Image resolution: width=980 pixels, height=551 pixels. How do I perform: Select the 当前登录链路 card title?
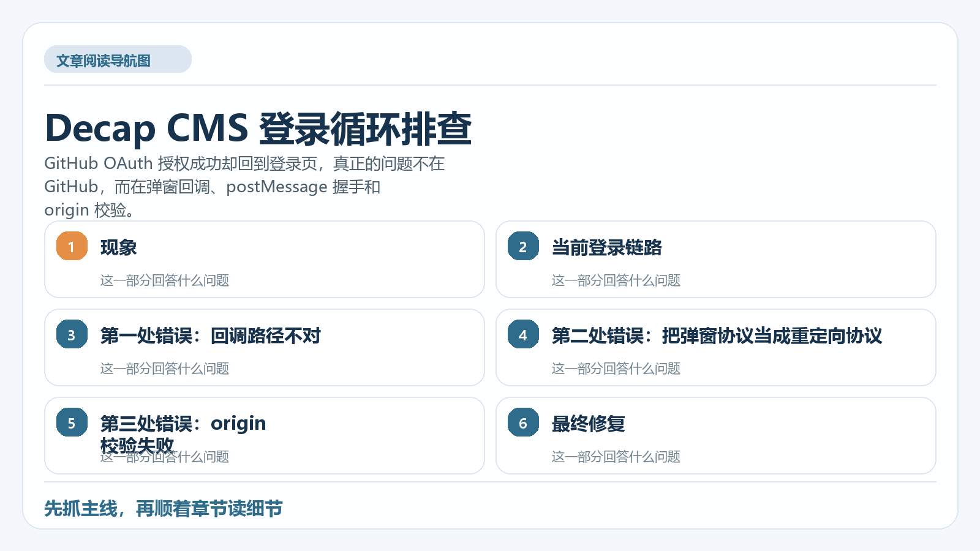[606, 247]
